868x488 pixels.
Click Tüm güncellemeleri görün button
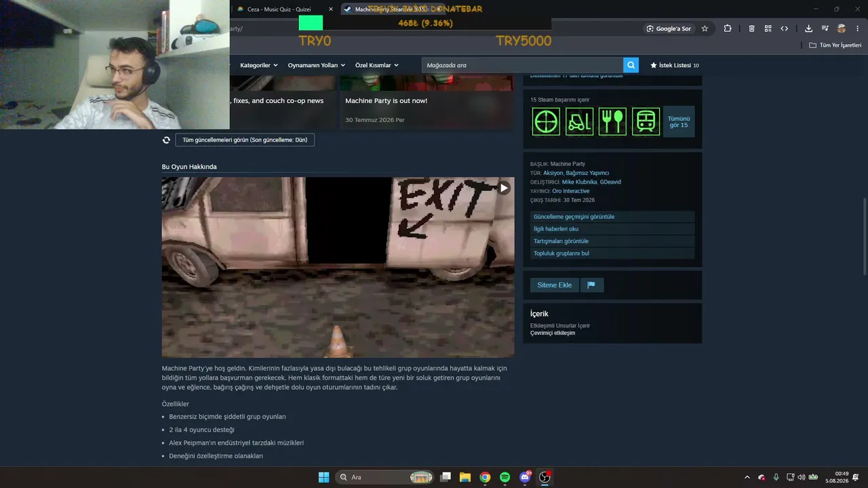coord(245,140)
